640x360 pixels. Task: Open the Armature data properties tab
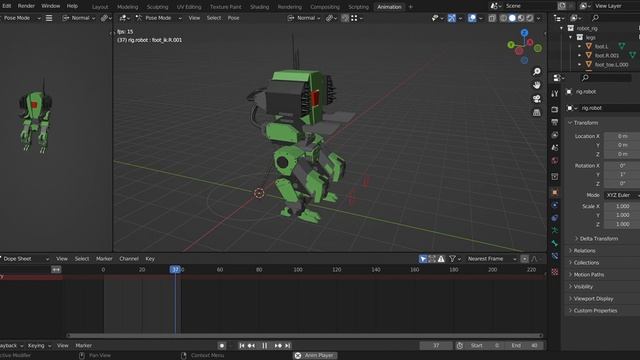pos(555,231)
